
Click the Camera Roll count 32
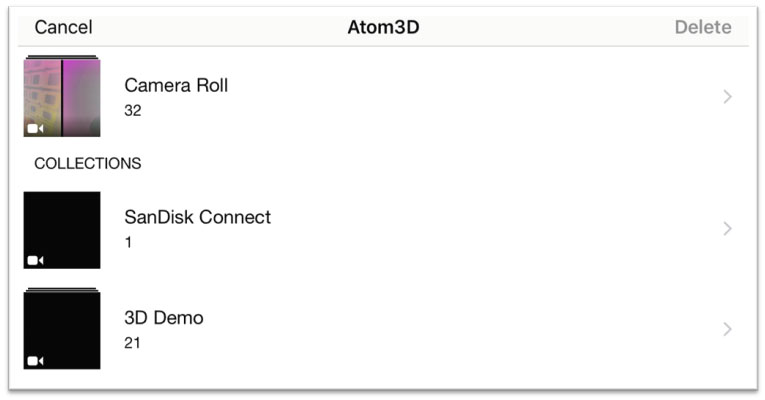tap(133, 111)
